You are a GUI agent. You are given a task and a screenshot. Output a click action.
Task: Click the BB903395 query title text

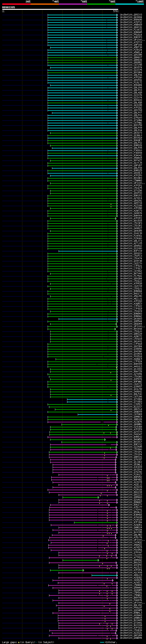click(8, 7)
